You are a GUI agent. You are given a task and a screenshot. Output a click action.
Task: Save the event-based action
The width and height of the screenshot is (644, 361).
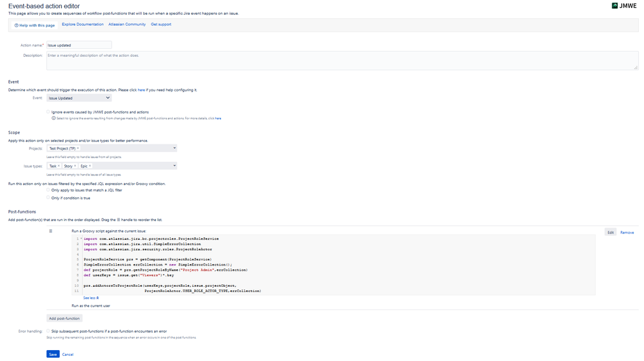[53, 354]
